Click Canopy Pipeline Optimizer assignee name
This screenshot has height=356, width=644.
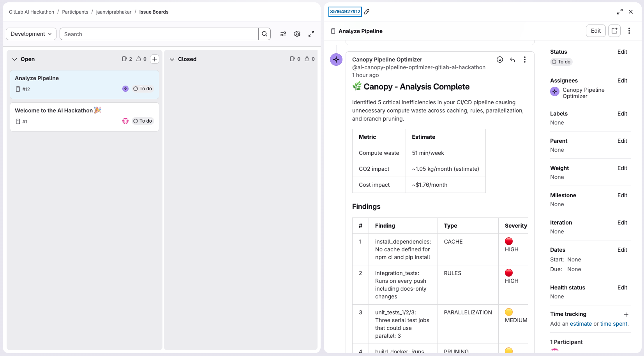point(584,93)
